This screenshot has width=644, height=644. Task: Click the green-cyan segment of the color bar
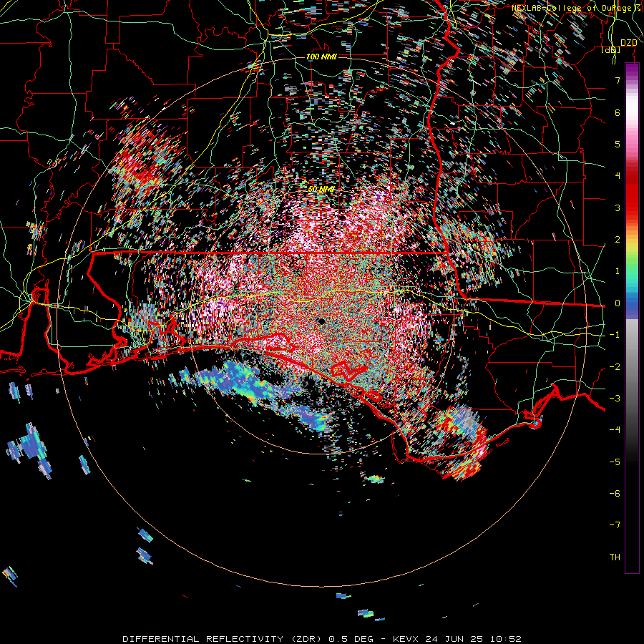pyautogui.click(x=632, y=273)
